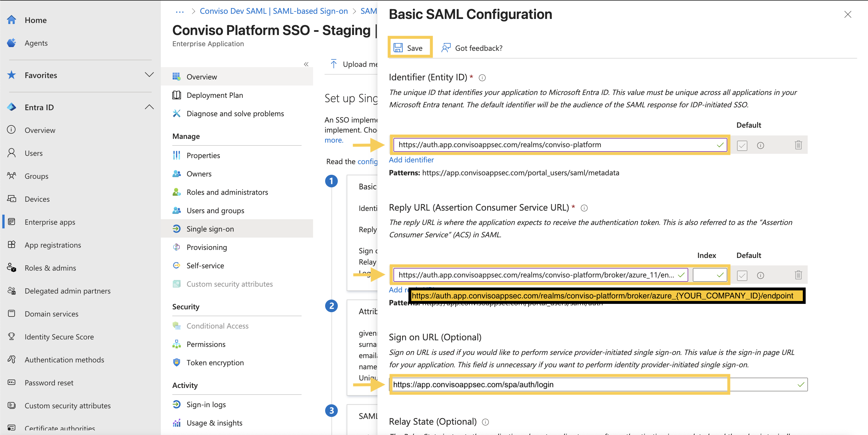Click info icon next to Identifier (Entity ID)
The width and height of the screenshot is (868, 435).
click(x=483, y=78)
